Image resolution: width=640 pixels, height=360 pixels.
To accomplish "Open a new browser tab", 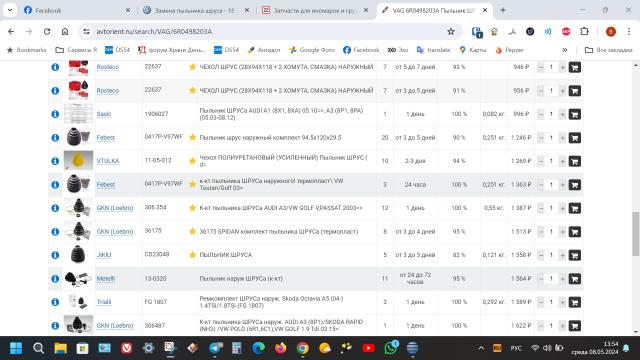I will pyautogui.click(x=503, y=10).
